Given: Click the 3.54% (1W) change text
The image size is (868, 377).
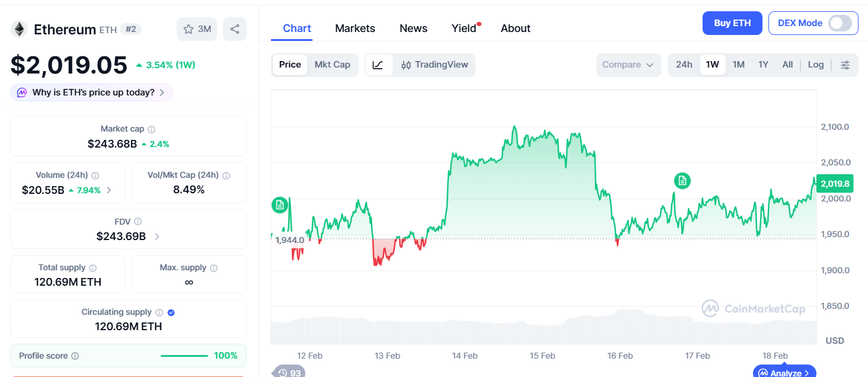Looking at the screenshot, I should click(171, 65).
